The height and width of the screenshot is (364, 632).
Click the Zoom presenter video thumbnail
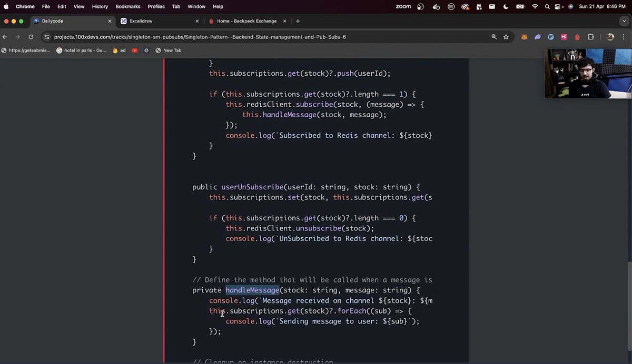click(x=588, y=74)
